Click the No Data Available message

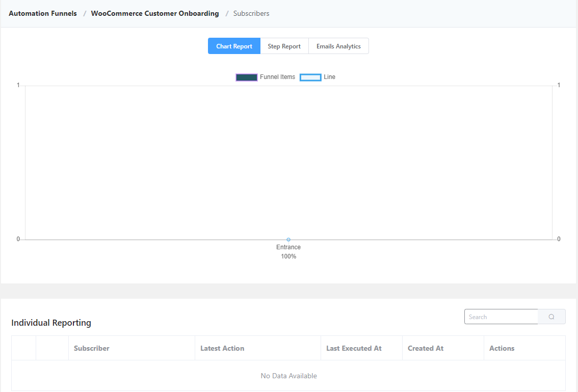[288, 376]
